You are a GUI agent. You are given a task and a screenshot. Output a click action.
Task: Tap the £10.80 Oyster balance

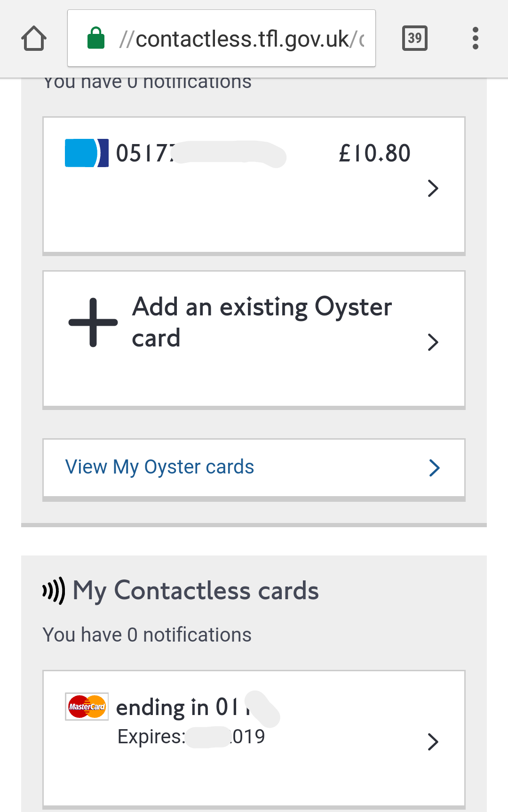[374, 153]
